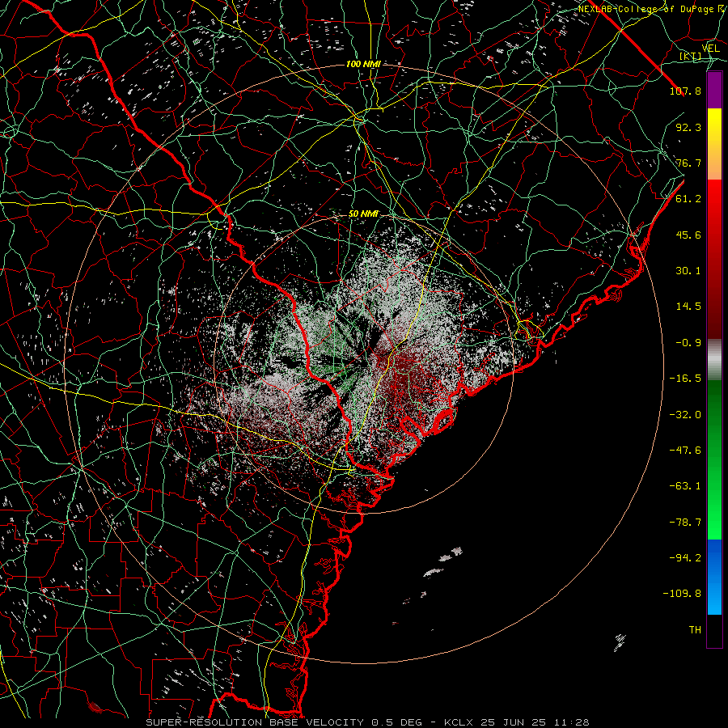Click the KCLX station identifier in the caption
This screenshot has height=728, width=728.
(457, 722)
